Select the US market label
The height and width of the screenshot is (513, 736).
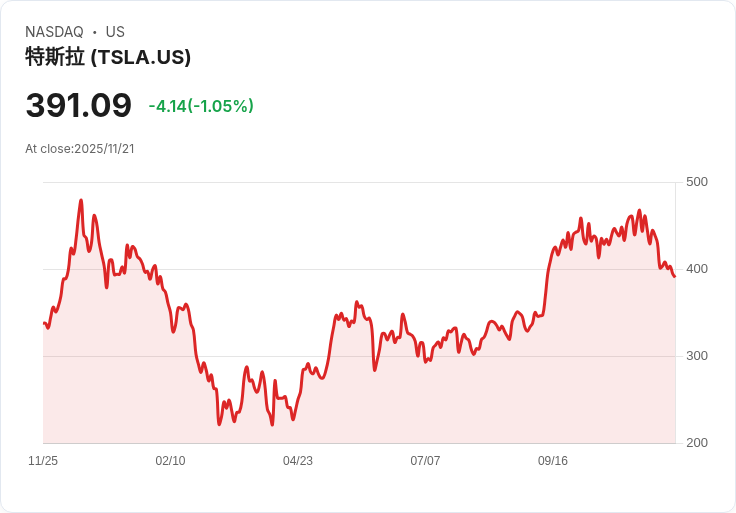point(115,32)
